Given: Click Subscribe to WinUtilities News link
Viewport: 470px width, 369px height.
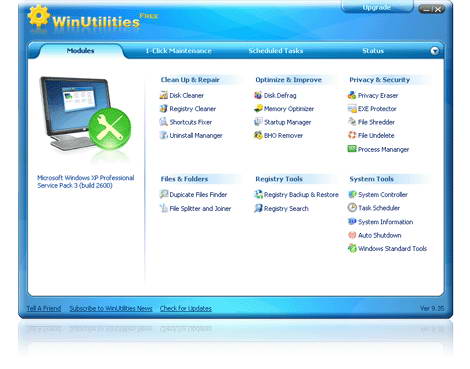Looking at the screenshot, I should click(x=111, y=308).
